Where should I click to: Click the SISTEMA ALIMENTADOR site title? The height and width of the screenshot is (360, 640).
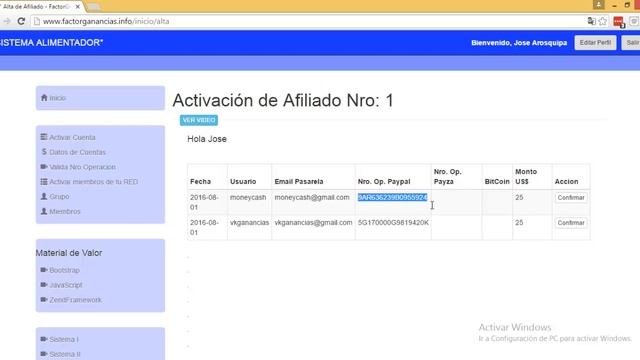(51, 43)
